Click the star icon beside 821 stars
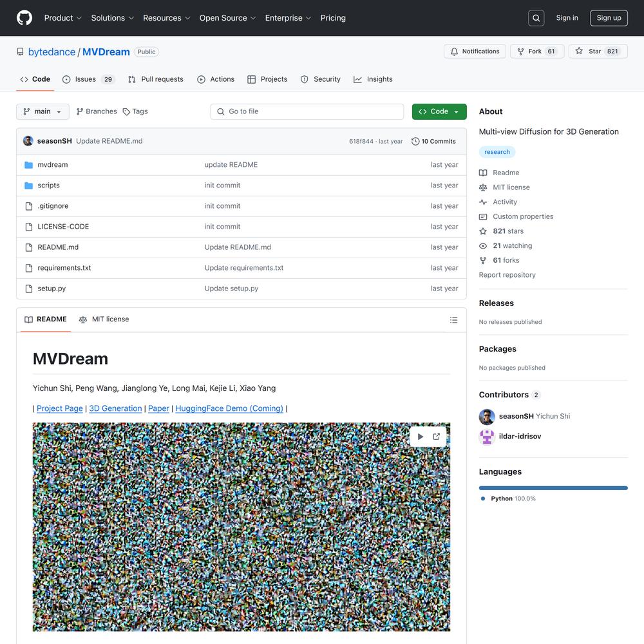Viewport: 644px width, 644px height. pyautogui.click(x=483, y=231)
